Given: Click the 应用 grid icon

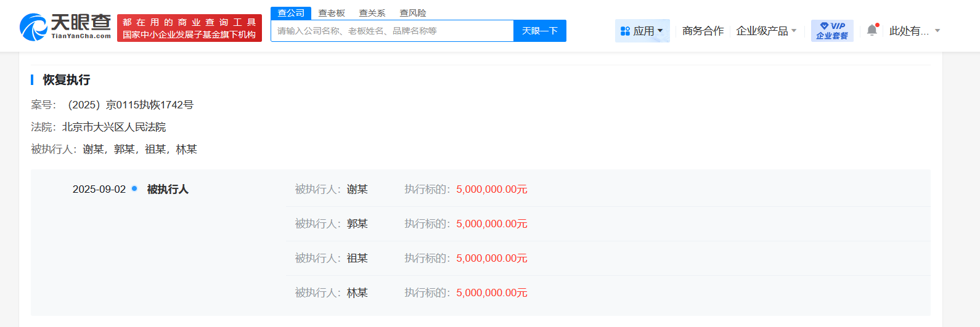Looking at the screenshot, I should (625, 31).
